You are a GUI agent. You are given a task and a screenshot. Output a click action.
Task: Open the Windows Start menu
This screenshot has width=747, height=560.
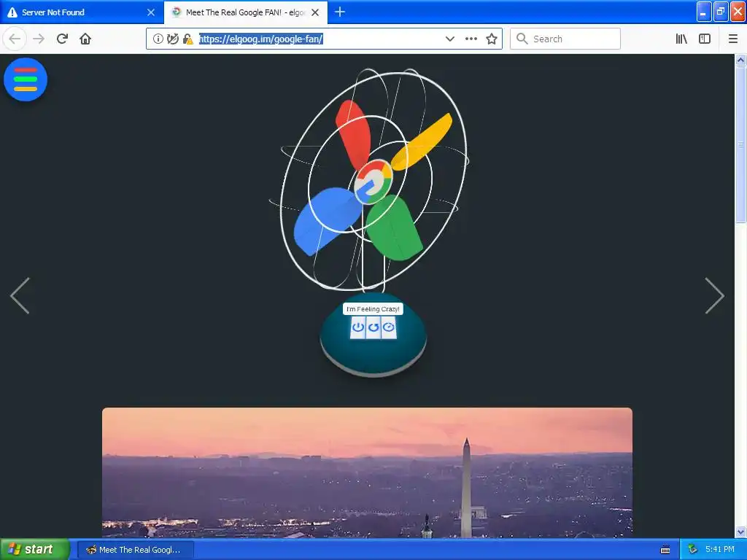35,550
